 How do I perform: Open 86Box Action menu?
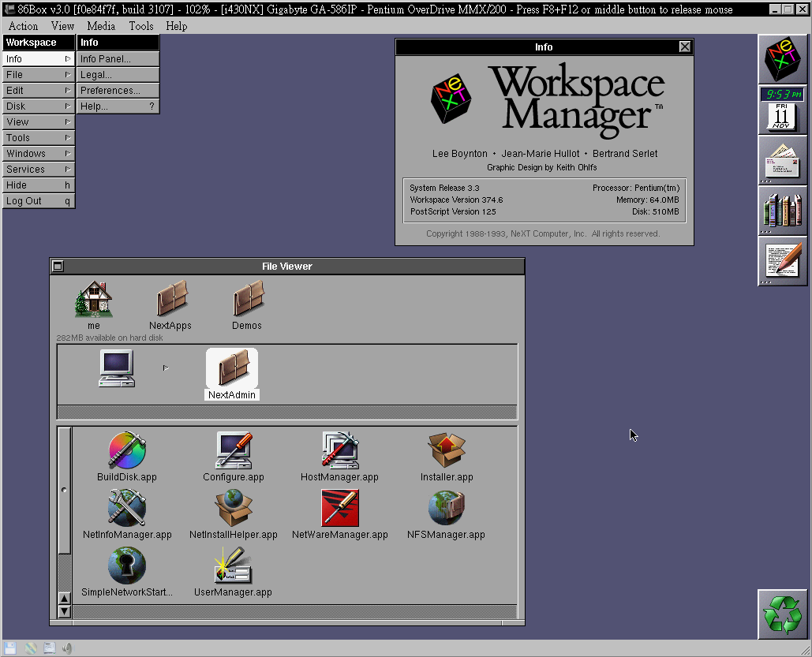(24, 26)
